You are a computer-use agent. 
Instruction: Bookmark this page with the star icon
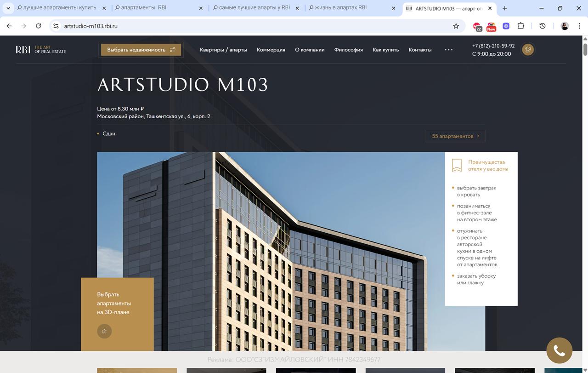tap(456, 26)
